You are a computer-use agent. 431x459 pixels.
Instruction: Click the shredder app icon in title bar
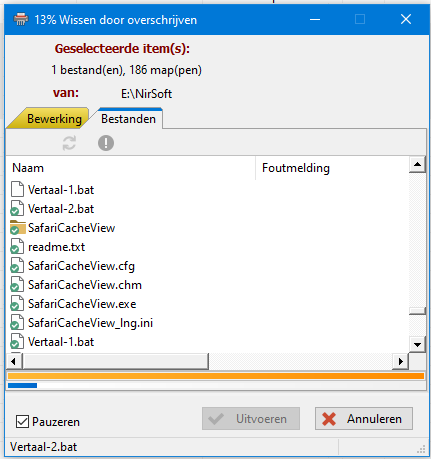click(x=21, y=19)
